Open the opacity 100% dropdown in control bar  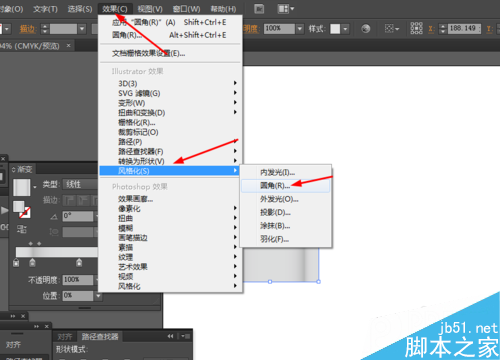click(300, 29)
